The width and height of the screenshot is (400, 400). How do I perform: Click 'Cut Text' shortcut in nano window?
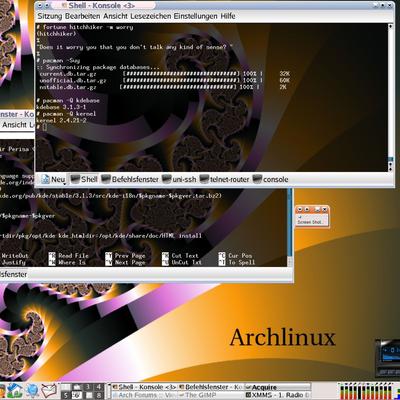(185, 256)
